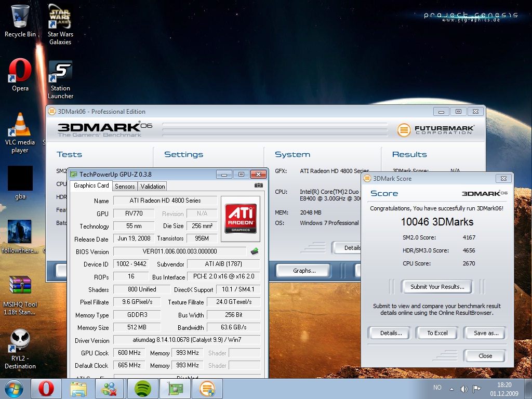Open the Recycle Bin desktop icon
532x399 pixels.
pos(20,20)
